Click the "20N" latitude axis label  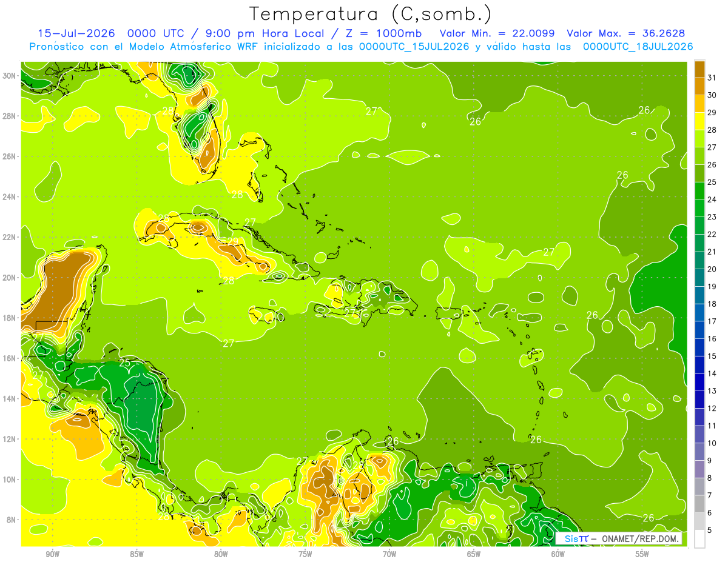(10, 278)
